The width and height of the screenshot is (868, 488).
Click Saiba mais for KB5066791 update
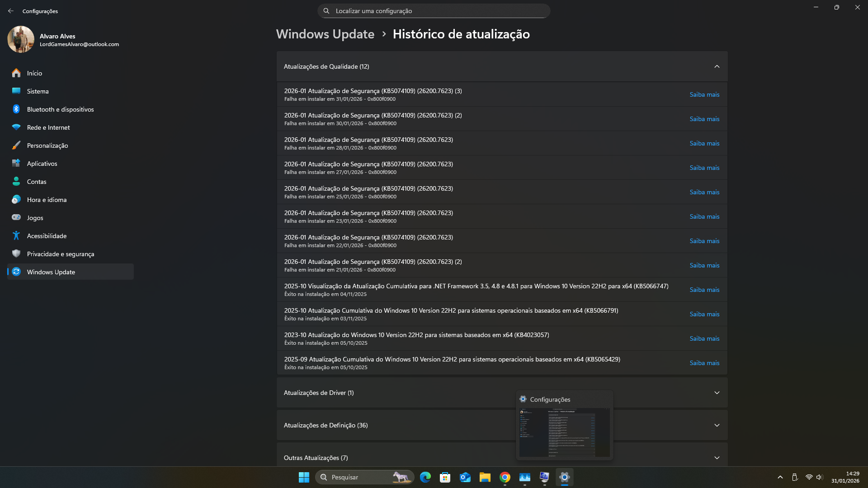pyautogui.click(x=704, y=314)
